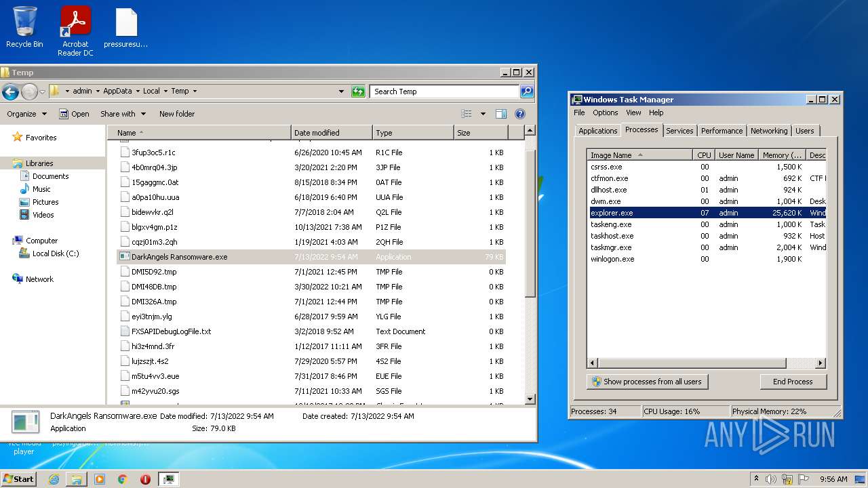Open the Start menu
This screenshot has width=868, height=488.
18,479
